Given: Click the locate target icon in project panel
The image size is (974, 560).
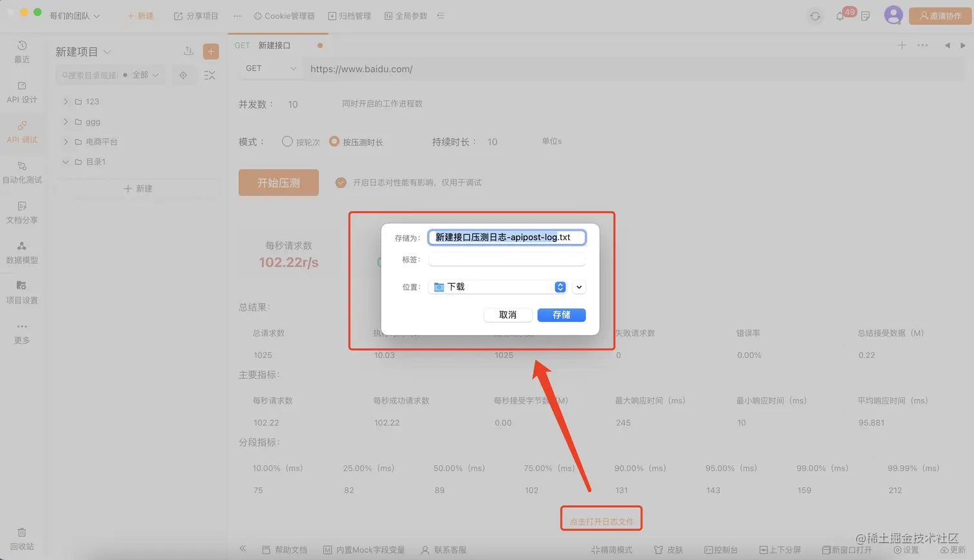Looking at the screenshot, I should [183, 75].
